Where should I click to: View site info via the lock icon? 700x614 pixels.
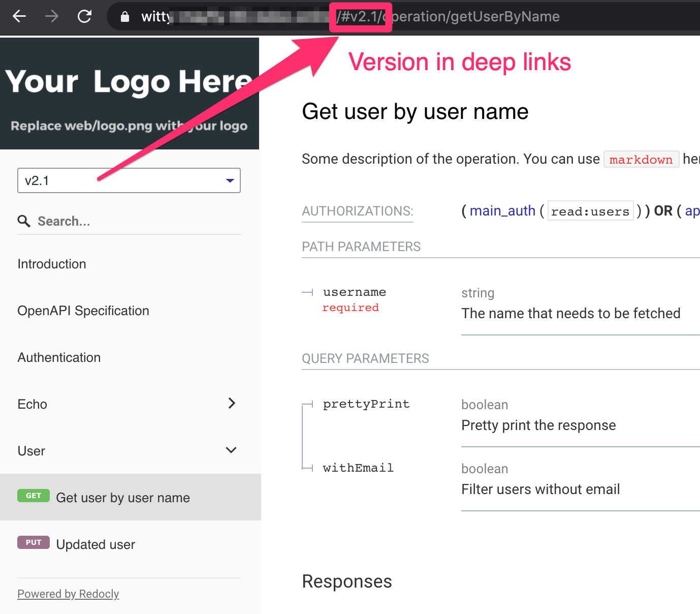coord(124,17)
